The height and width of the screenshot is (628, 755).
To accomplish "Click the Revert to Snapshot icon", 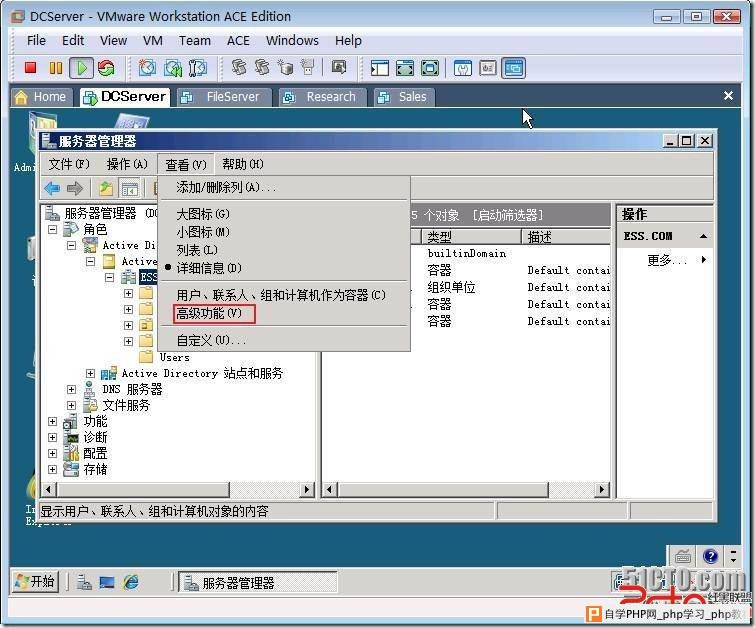I will click(172, 68).
